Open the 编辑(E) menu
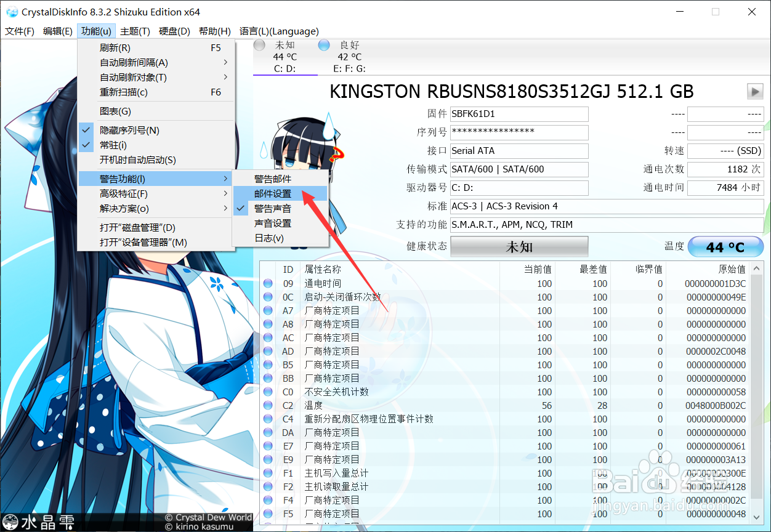This screenshot has width=771, height=532. coord(58,31)
